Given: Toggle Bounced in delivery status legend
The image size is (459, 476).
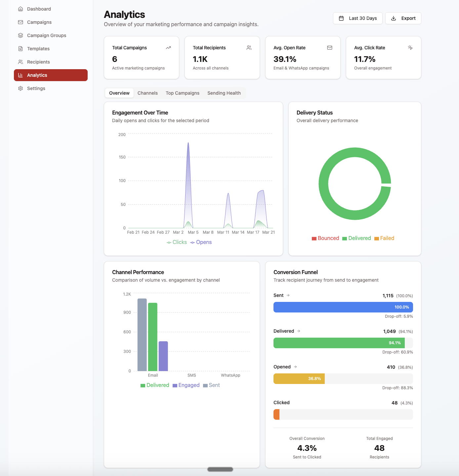Looking at the screenshot, I should coord(325,238).
